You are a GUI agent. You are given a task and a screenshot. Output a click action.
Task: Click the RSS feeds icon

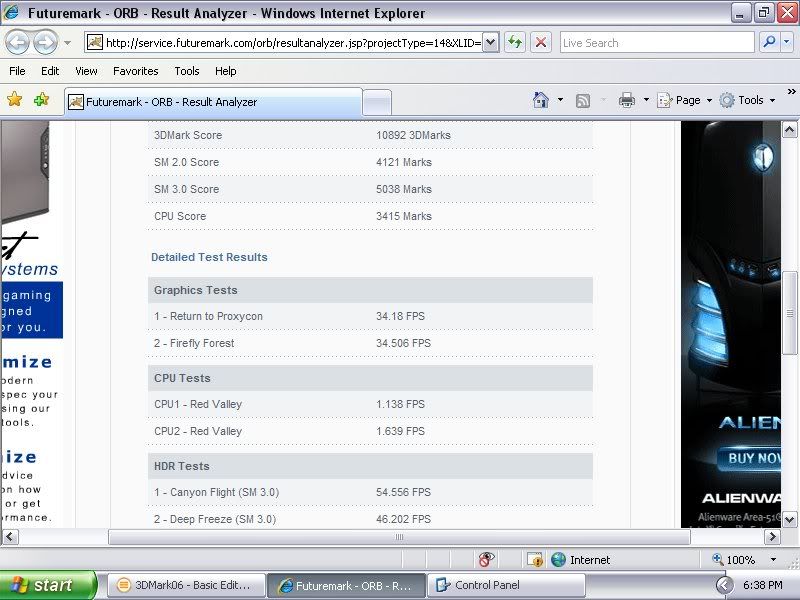tap(583, 101)
